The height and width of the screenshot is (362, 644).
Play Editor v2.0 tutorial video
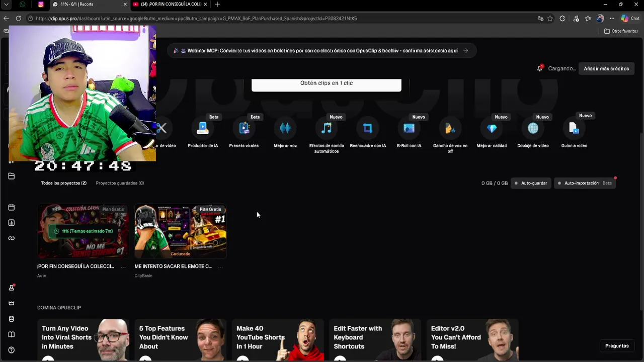[472, 340]
